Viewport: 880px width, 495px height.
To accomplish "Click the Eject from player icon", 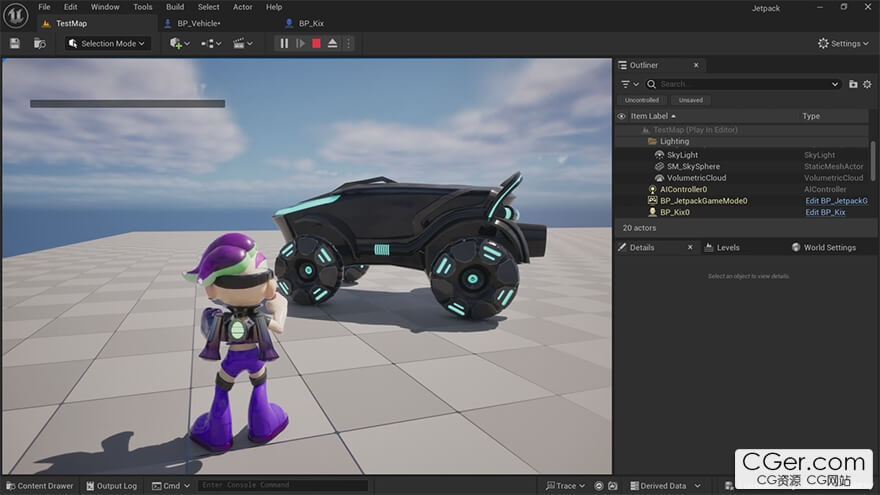I will (x=332, y=43).
